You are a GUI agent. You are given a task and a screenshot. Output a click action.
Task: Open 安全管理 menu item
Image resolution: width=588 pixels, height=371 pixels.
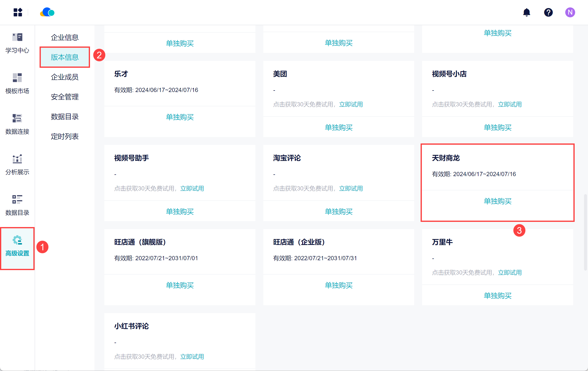pos(65,97)
